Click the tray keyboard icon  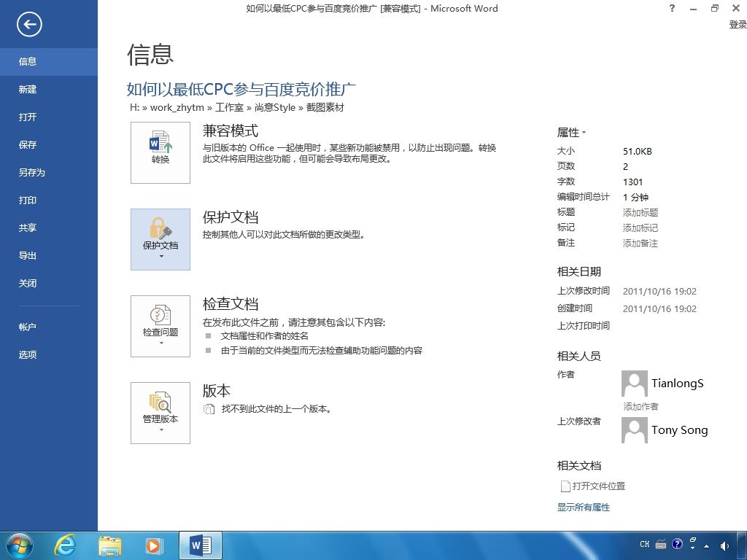point(661,544)
